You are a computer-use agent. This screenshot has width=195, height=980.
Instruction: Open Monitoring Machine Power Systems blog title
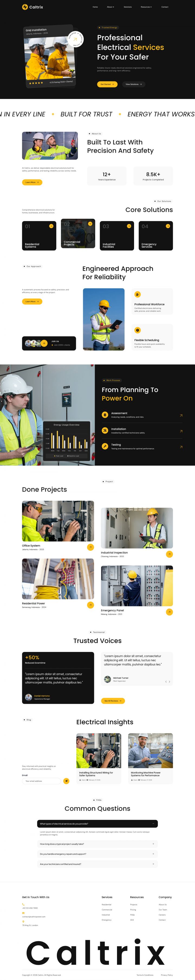click(146, 774)
